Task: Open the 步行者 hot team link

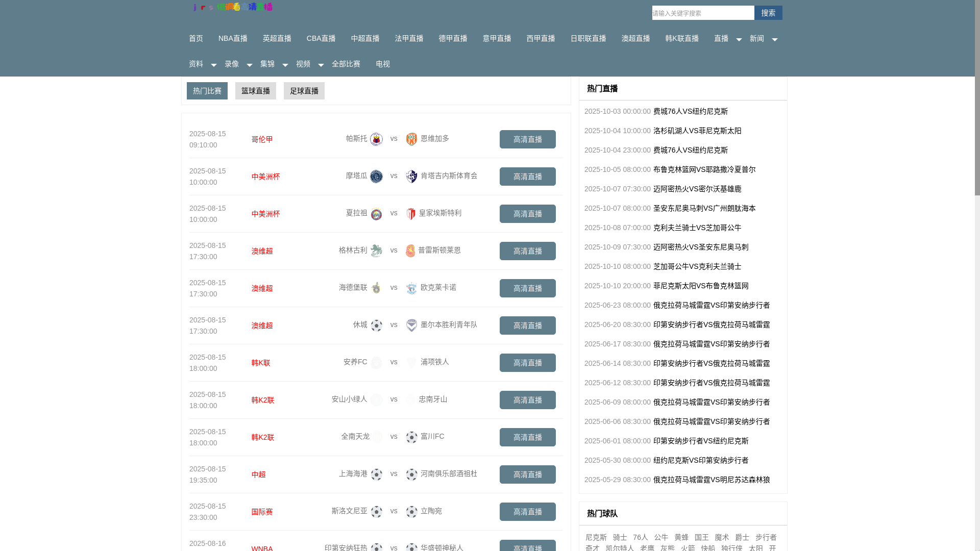Action: [766, 537]
